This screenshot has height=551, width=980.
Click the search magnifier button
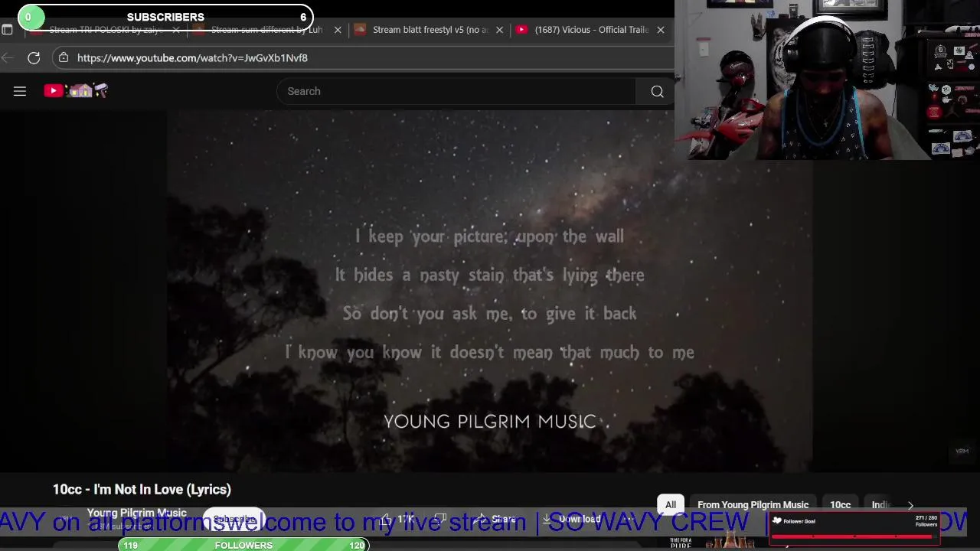(x=657, y=91)
